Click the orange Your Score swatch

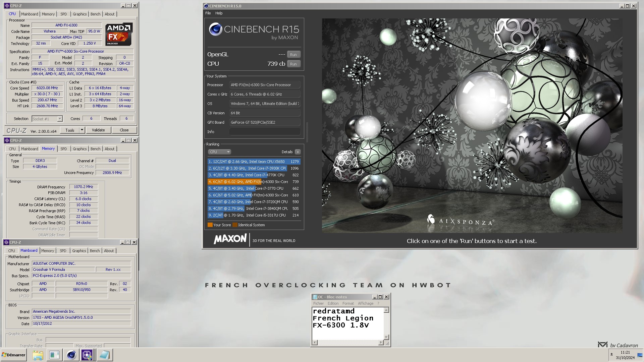pyautogui.click(x=210, y=225)
